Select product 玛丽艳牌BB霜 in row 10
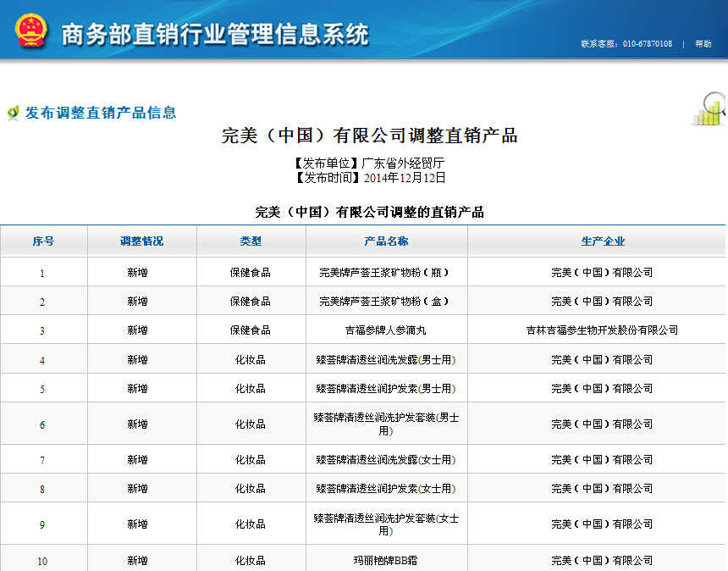Viewport: 728px width, 571px height. [385, 561]
